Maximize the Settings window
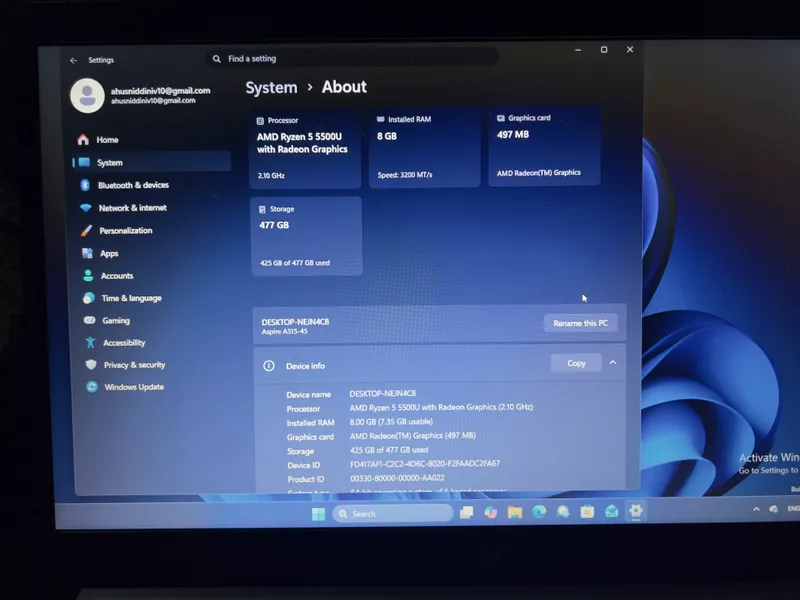Viewport: 800px width, 600px height. pyautogui.click(x=604, y=49)
